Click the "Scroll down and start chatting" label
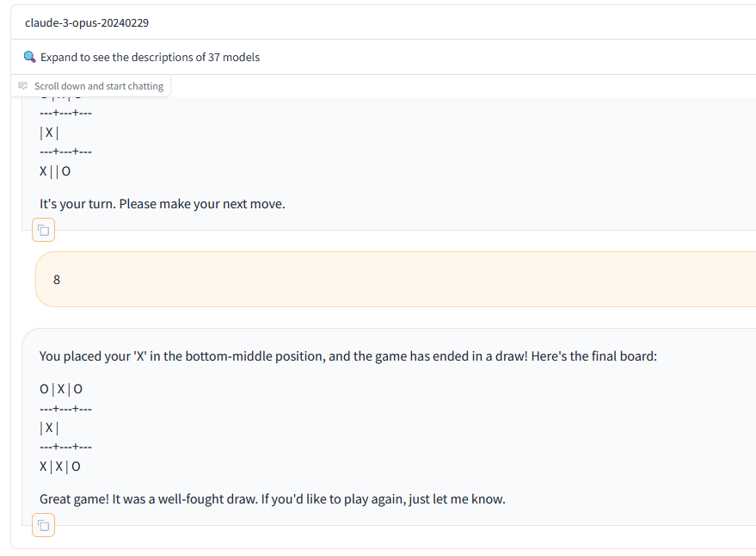The height and width of the screenshot is (556, 756). coord(99,86)
